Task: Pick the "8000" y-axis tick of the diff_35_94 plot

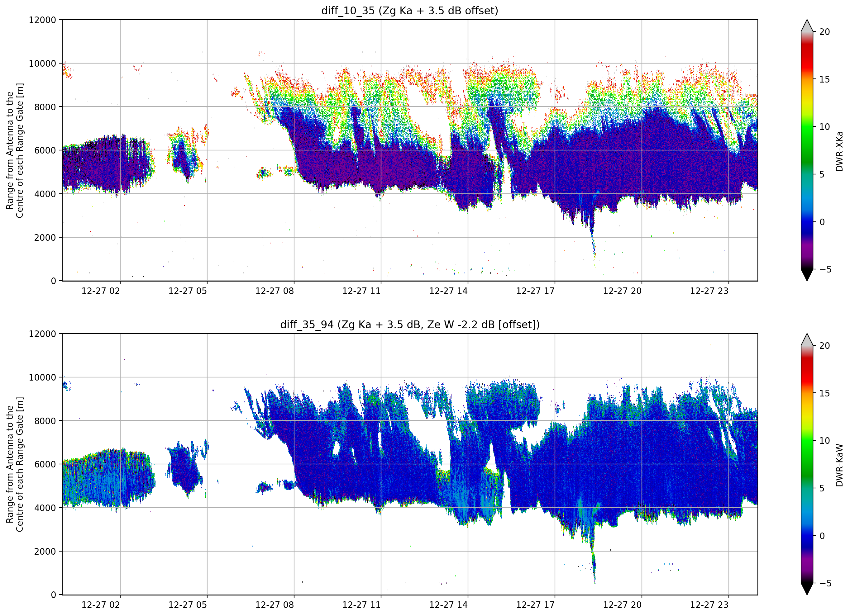Action: [x=45, y=421]
